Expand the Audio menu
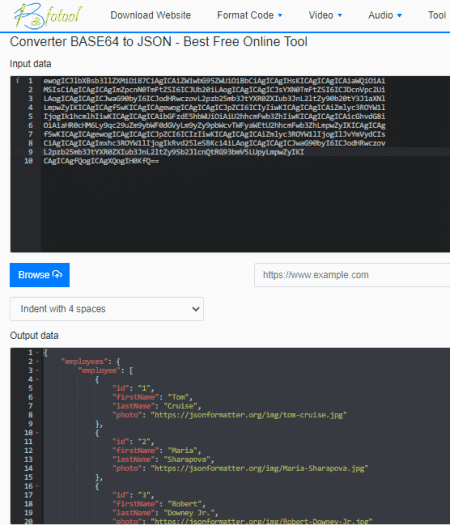 (x=385, y=15)
